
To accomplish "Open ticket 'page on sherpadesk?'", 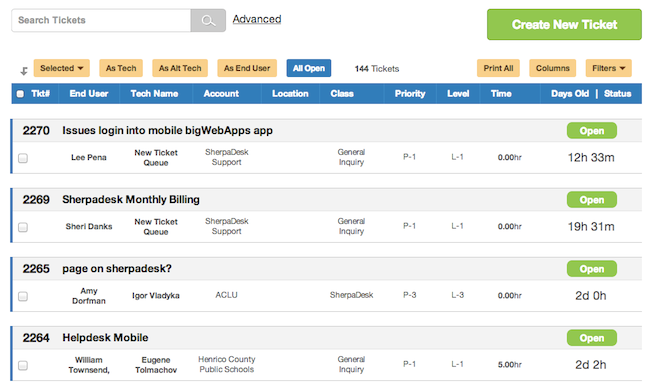I will (x=117, y=269).
